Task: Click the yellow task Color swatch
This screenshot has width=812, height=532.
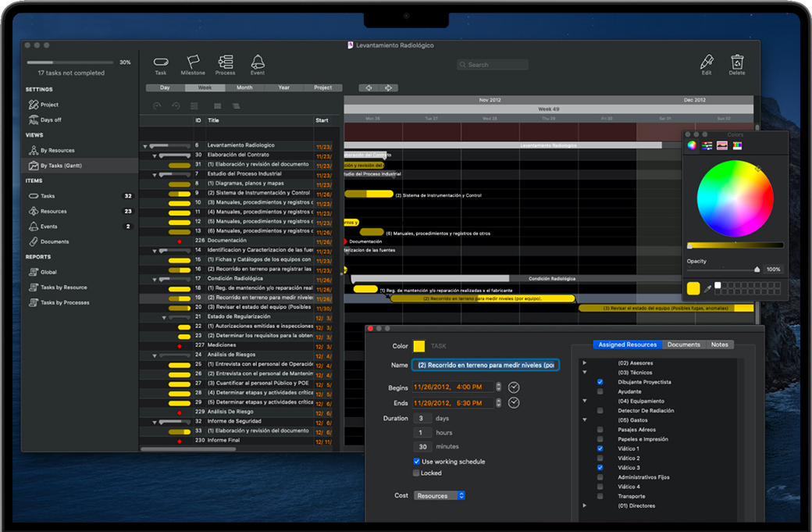Action: click(x=419, y=346)
